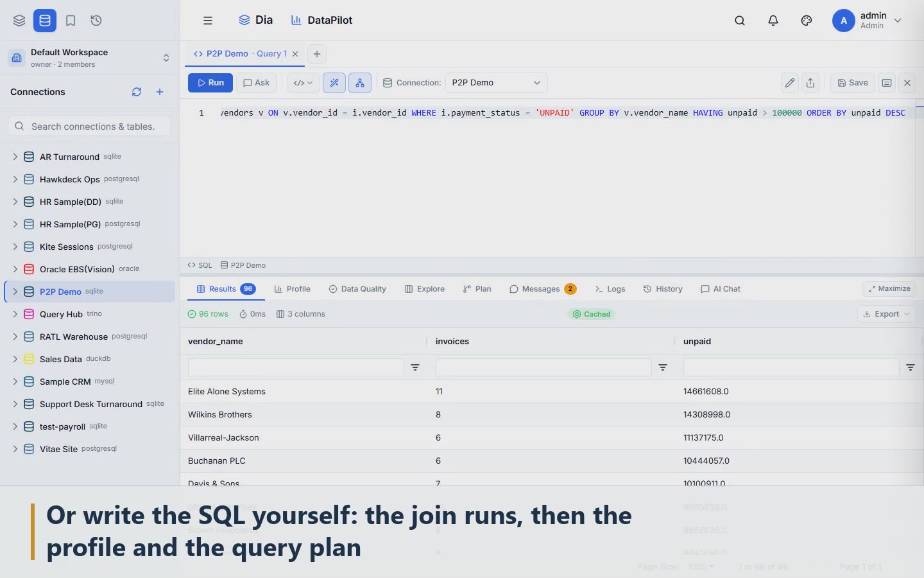Save the query
The width and height of the screenshot is (924, 578).
[853, 83]
